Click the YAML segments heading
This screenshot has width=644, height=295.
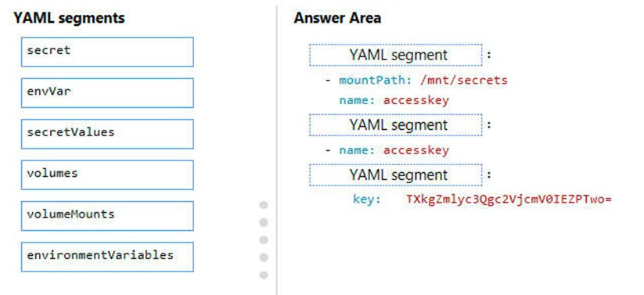click(69, 18)
